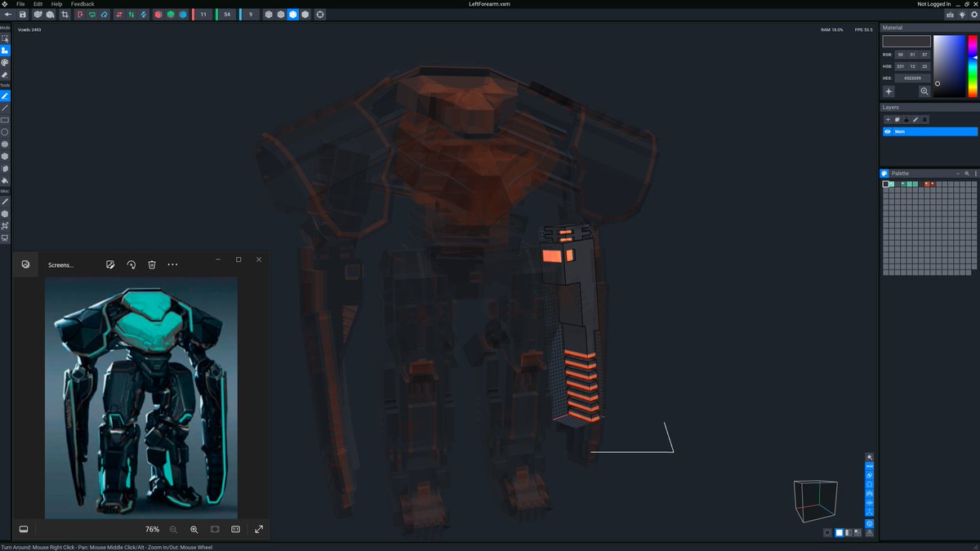The image size is (980, 551).
Task: Click the Save icon in the top toolbar
Action: (22, 14)
